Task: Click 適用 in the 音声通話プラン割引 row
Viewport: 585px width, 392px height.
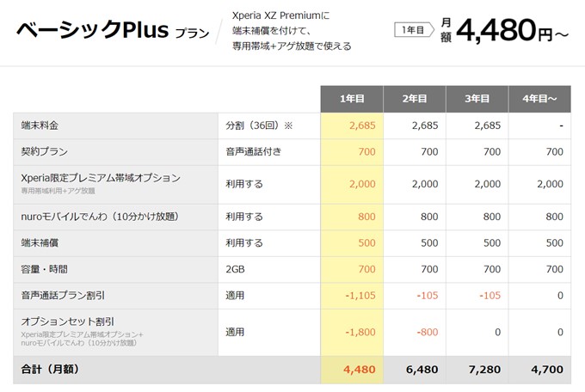Action: (235, 296)
